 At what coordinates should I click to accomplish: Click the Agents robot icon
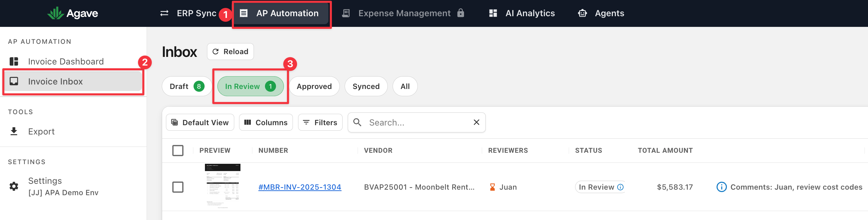(582, 13)
